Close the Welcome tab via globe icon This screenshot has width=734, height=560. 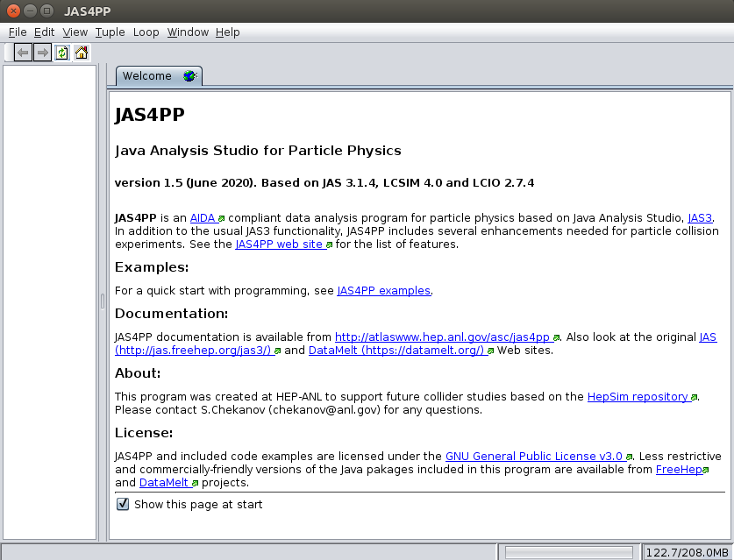point(190,75)
